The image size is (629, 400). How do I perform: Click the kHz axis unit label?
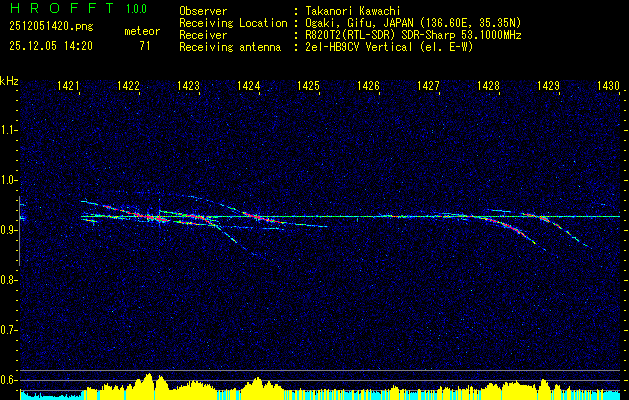(9, 81)
